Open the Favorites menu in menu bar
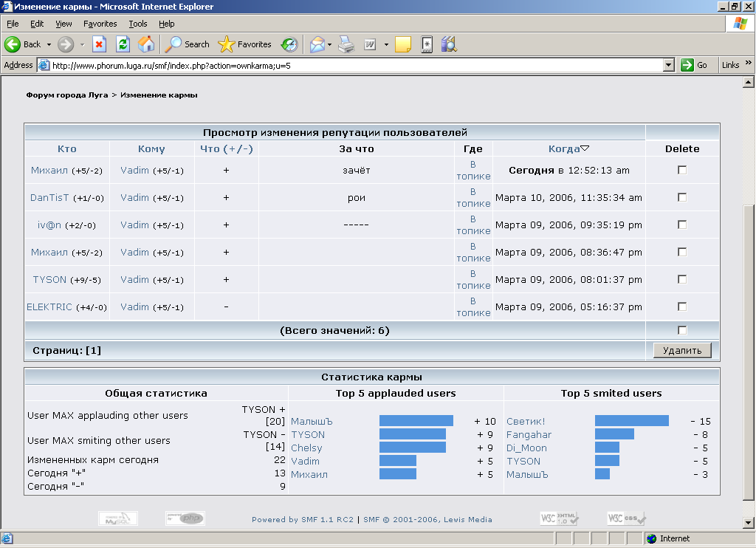Screen dimensions: 756x548 coord(100,24)
